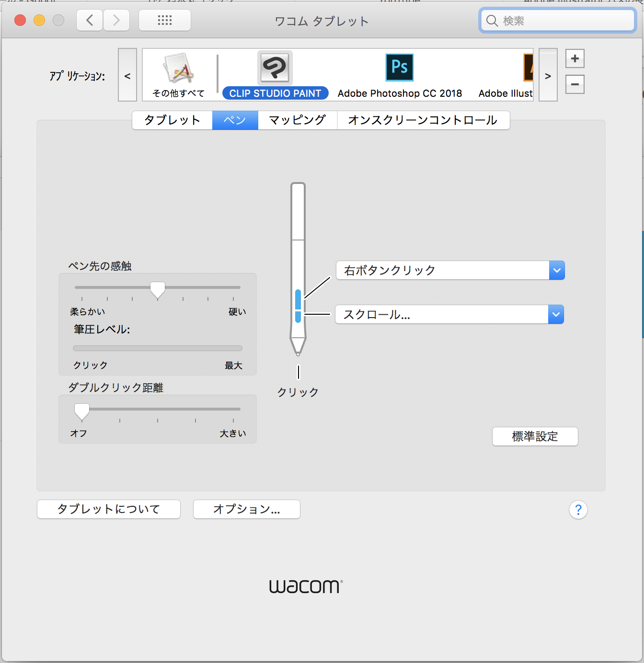Select the Adobe Photoshop CC 2018 icon
The width and height of the screenshot is (644, 663).
point(400,68)
